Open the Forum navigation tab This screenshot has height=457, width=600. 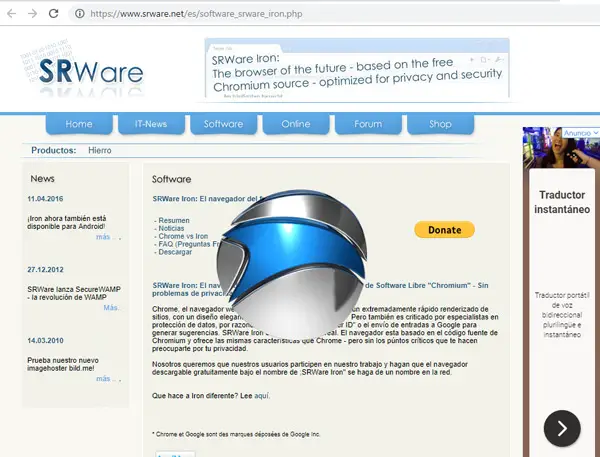[368, 124]
